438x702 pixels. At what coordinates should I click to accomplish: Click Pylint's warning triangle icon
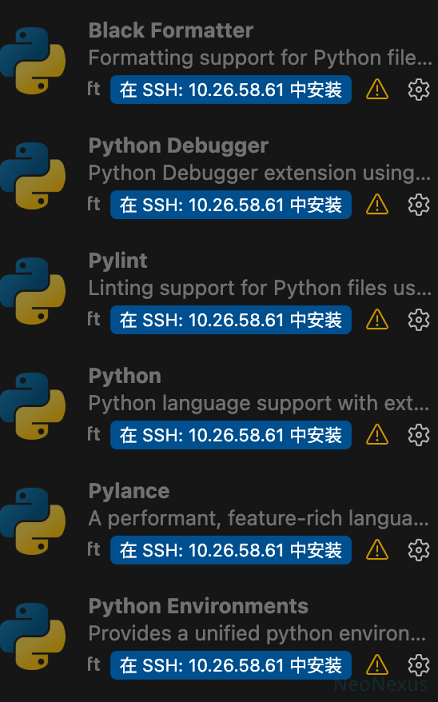point(377,319)
